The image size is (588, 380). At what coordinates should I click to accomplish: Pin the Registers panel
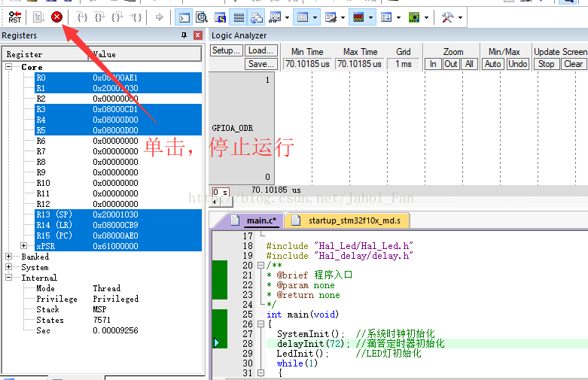[x=184, y=35]
